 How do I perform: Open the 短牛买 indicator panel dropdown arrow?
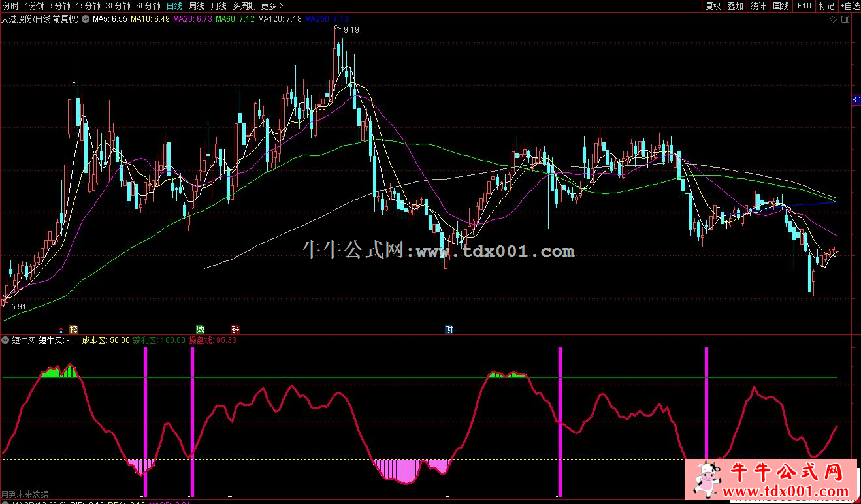pos(5,340)
